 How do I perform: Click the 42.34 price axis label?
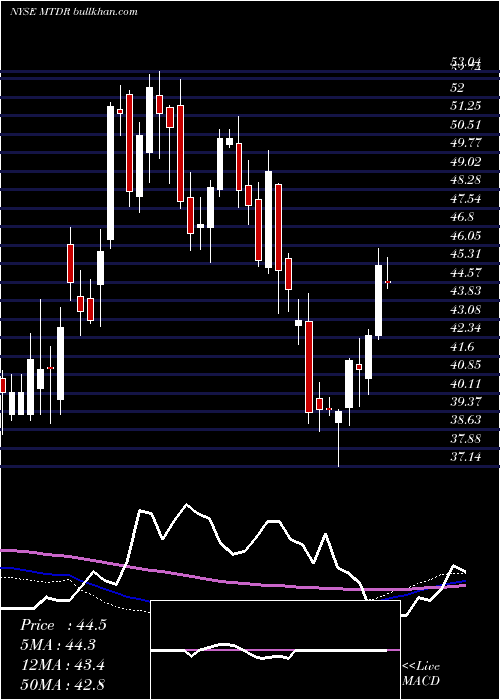[x=466, y=328]
